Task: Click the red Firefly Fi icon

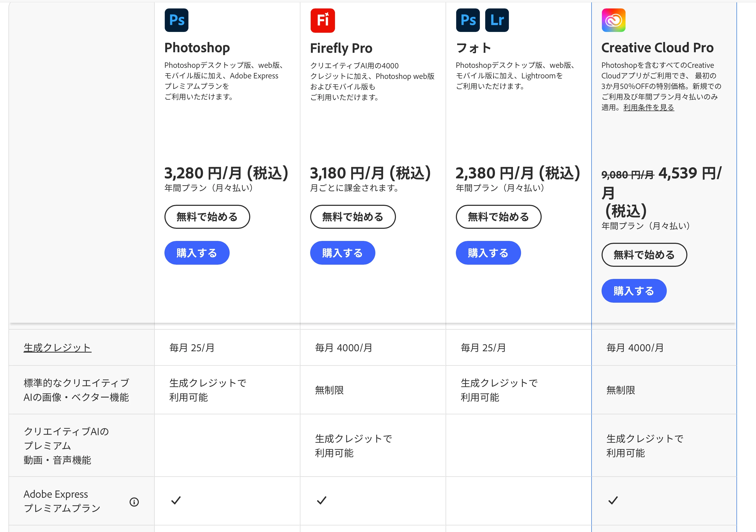Action: click(322, 20)
